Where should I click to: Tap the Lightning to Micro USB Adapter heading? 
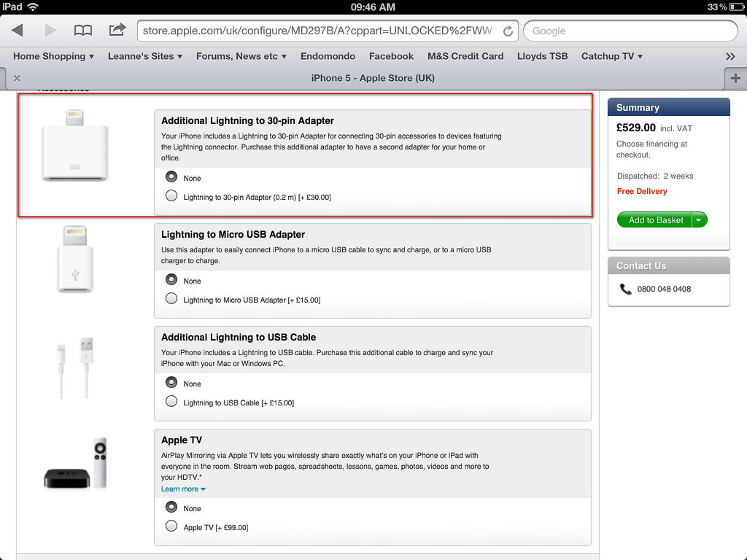tap(233, 234)
